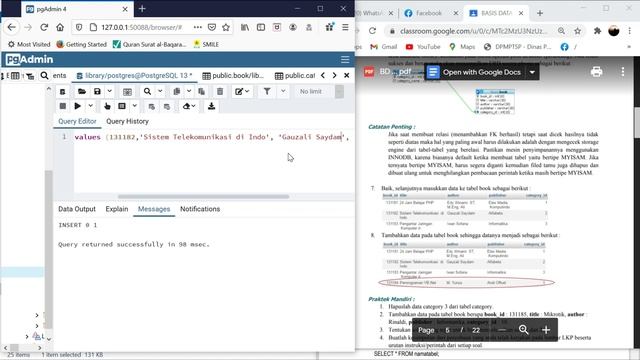Viewport: 640px width, 360px height.
Task: Open the PDF viewer more-actions dots
Action: [x=622, y=72]
